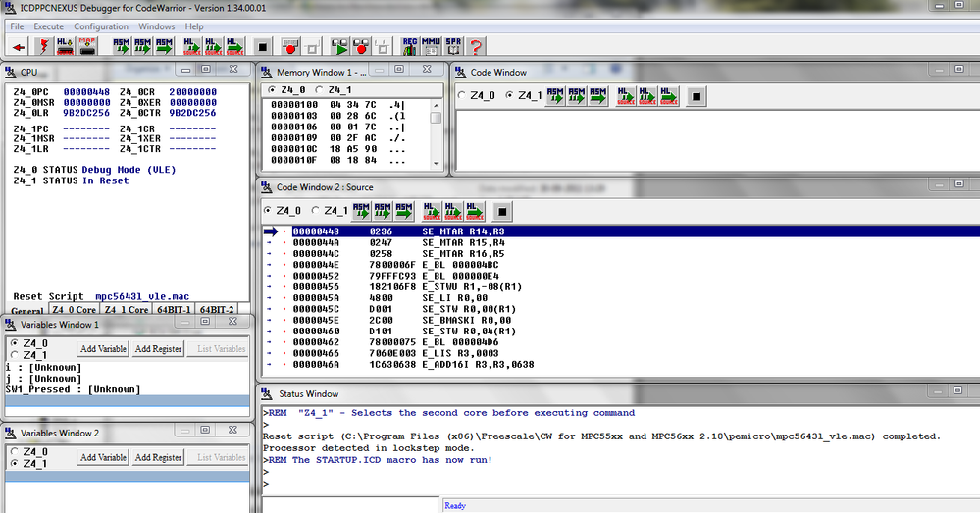Switch to 64BIT-1 tab in CPU window
980x513 pixels.
[174, 309]
